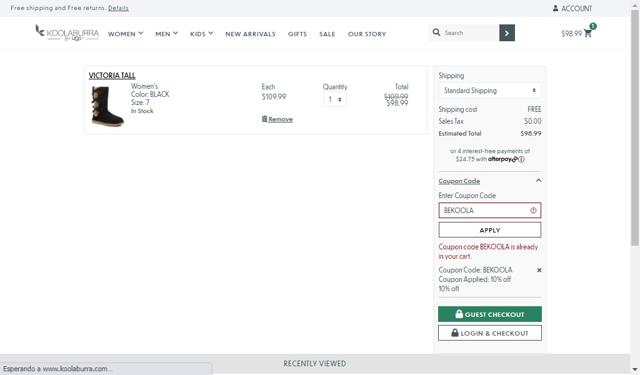Focus the coupon code input field
Viewport: 640px width, 375px height.
[x=490, y=210]
